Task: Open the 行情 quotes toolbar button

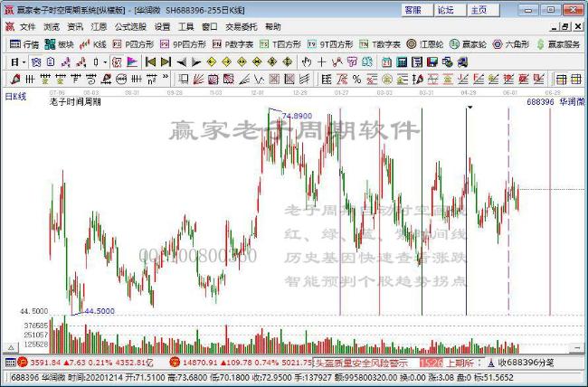Action: (x=24, y=44)
